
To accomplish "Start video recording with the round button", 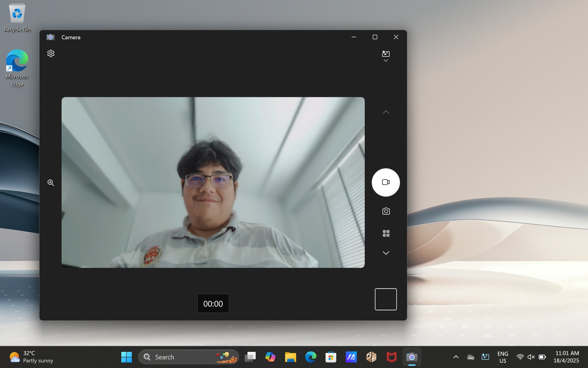I will click(386, 182).
